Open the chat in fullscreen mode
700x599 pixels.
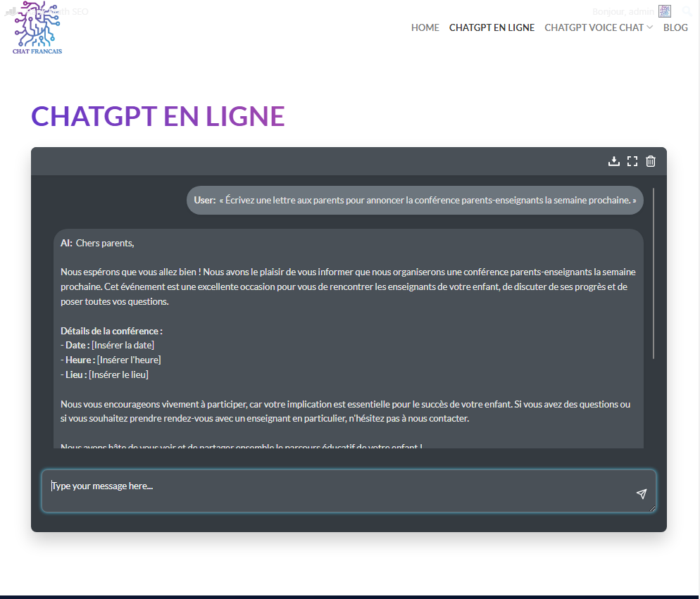[632, 161]
